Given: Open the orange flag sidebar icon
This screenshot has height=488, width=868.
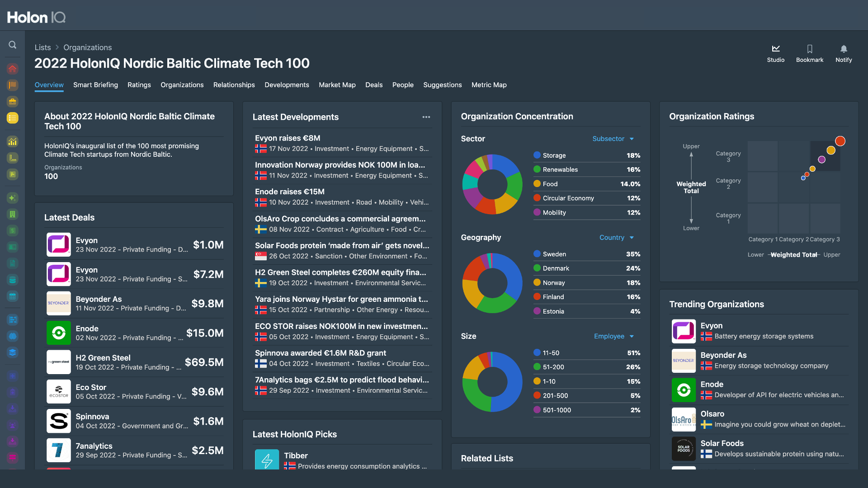Looking at the screenshot, I should pyautogui.click(x=13, y=85).
